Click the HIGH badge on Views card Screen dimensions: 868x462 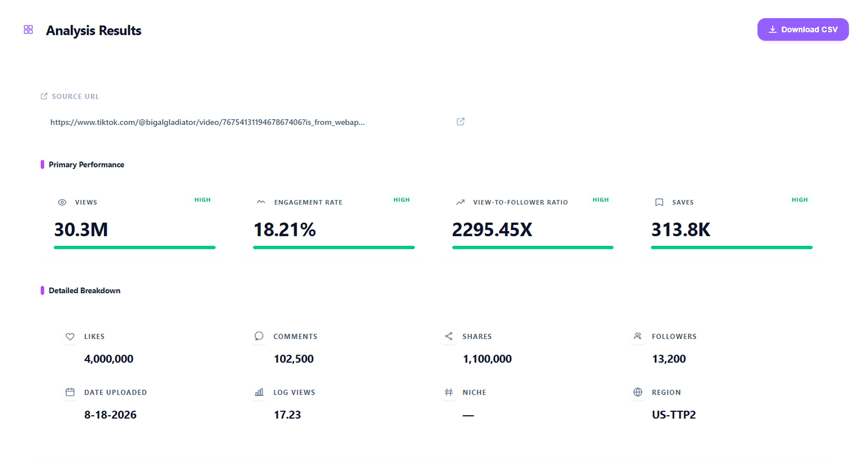202,200
